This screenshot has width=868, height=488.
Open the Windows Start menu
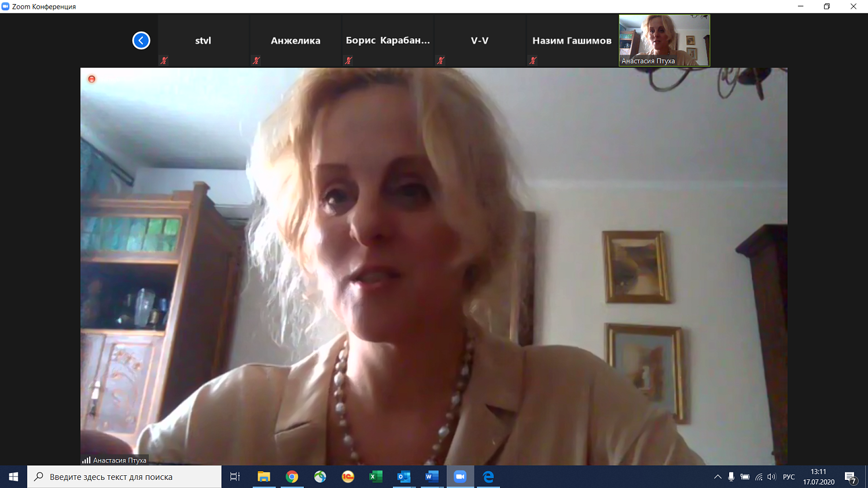pos(13,477)
